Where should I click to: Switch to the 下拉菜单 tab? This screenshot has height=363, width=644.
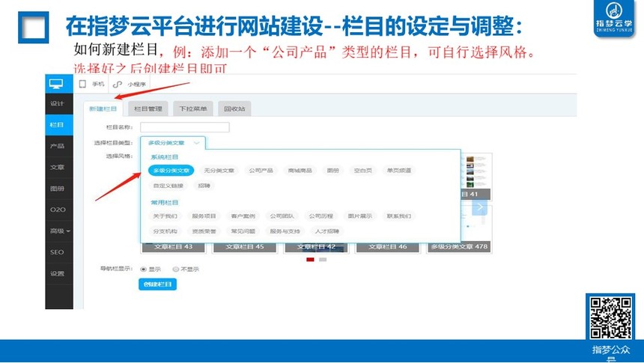(x=193, y=109)
